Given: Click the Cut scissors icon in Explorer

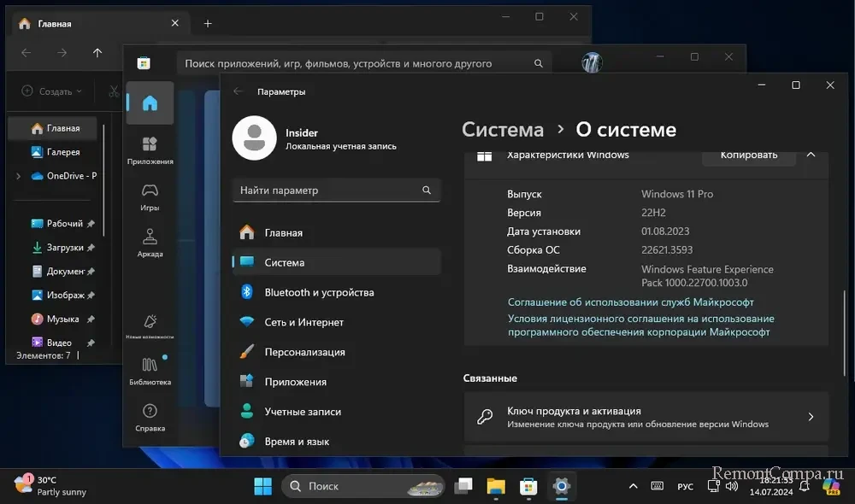Looking at the screenshot, I should (114, 91).
